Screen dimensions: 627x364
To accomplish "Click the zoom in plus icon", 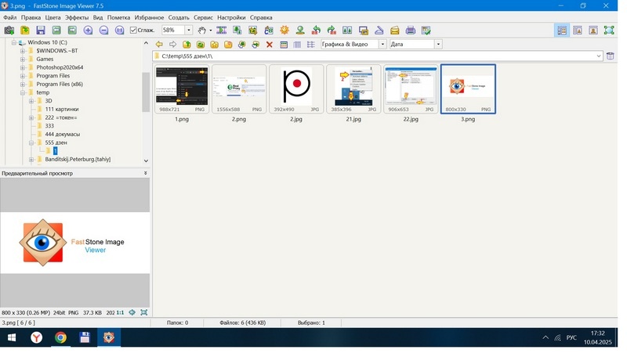I will point(88,31).
